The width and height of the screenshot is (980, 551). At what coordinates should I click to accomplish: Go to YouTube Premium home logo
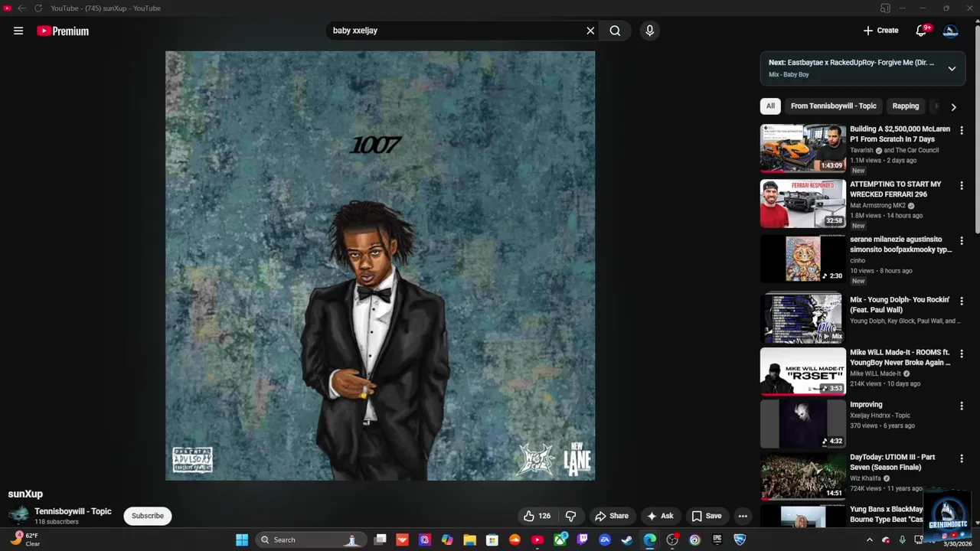[x=63, y=31]
